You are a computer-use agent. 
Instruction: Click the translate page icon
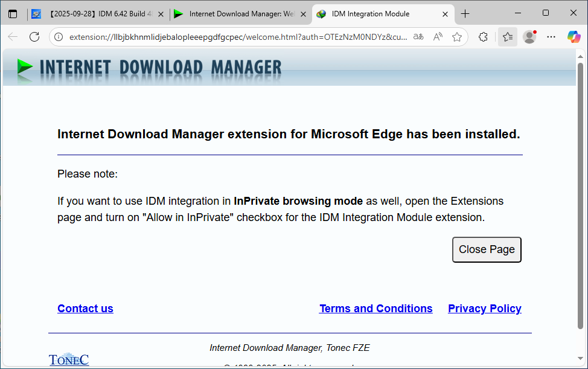click(418, 37)
